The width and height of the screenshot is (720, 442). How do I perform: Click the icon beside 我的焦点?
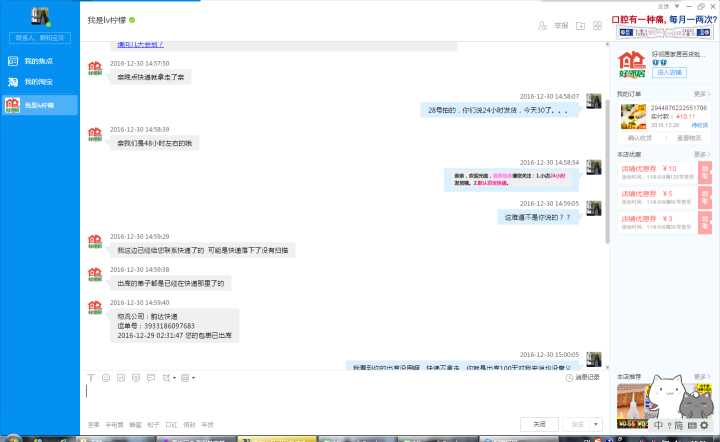(12, 61)
